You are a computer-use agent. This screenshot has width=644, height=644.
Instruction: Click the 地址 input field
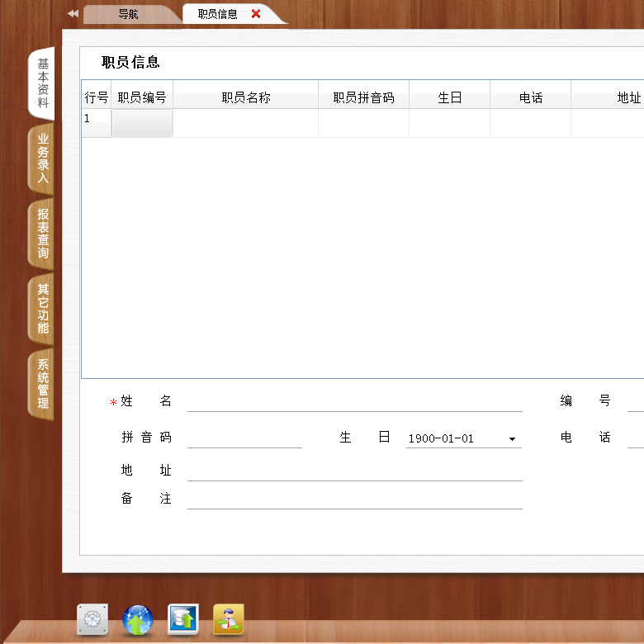[355, 471]
